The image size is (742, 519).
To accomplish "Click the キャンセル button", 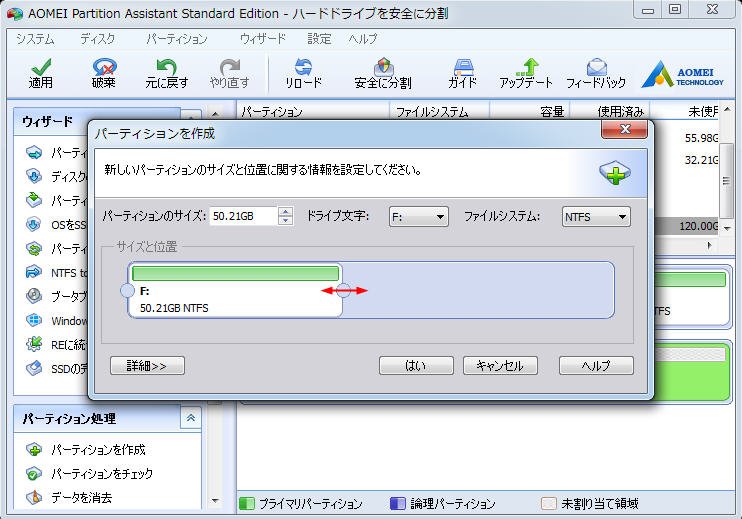I will click(x=500, y=366).
